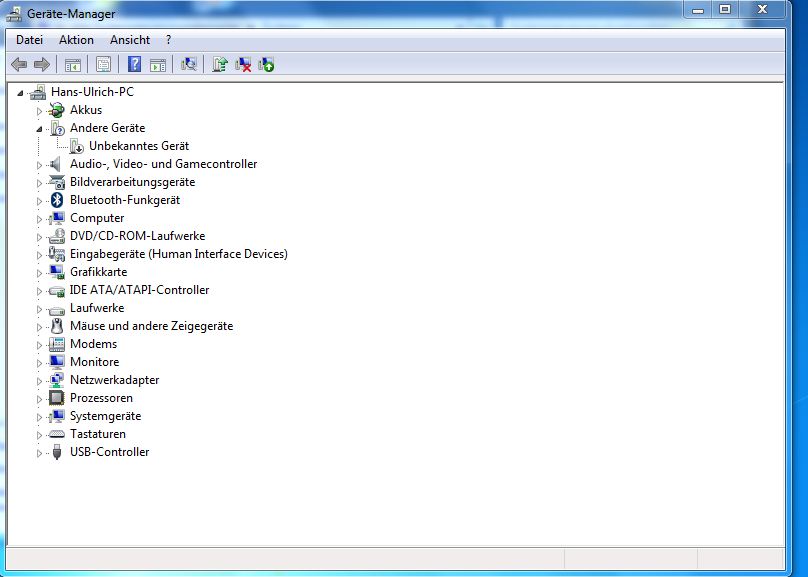Click the Unbekanntes Gerät device icon

click(76, 146)
